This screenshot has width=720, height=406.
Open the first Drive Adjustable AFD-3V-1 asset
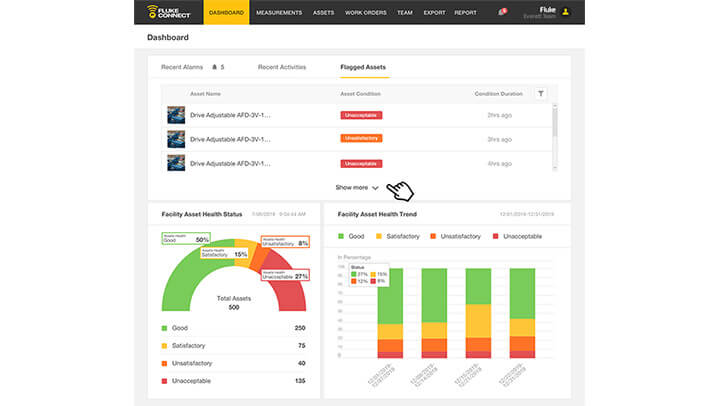point(230,115)
